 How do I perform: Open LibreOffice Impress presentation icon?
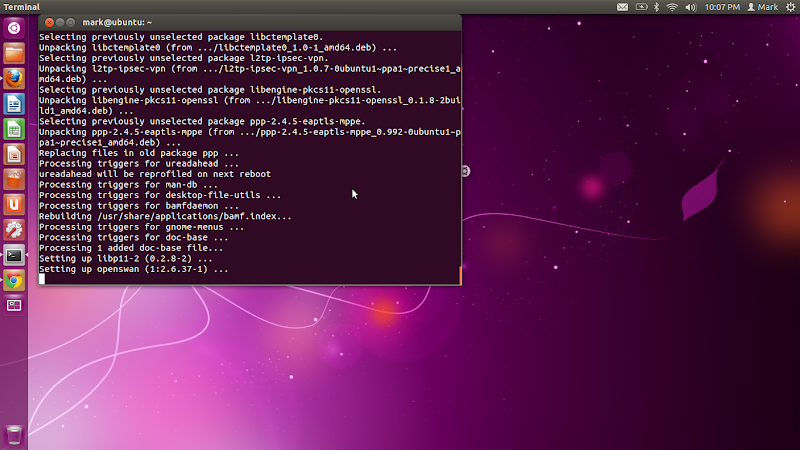(14, 155)
